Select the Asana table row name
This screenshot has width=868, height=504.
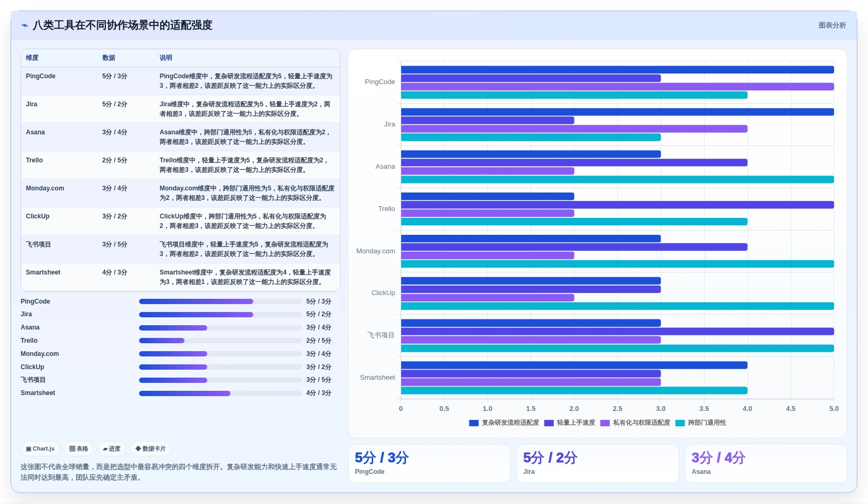[x=35, y=132]
